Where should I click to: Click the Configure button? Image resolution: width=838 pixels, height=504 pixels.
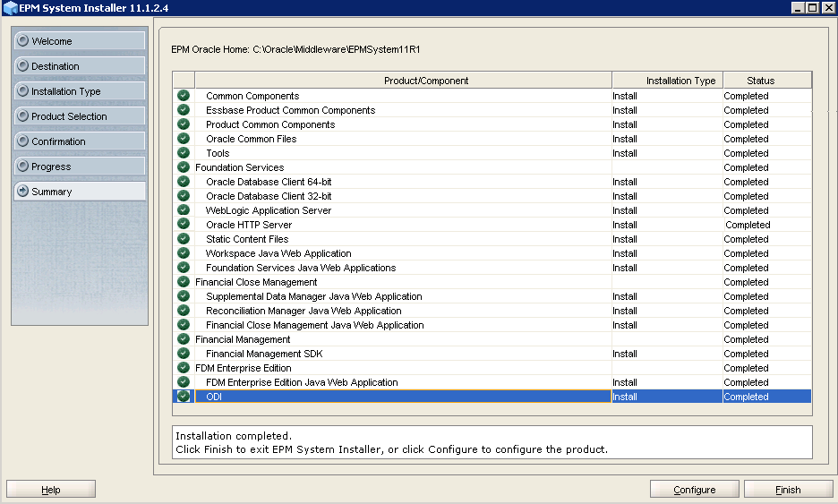click(x=694, y=490)
